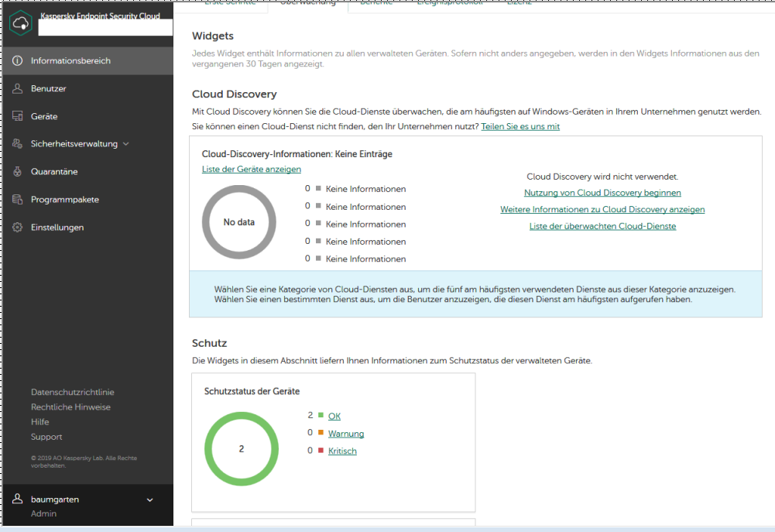Click the green protection status donut chart
Viewport: 775px width, 532px height.
point(242,449)
